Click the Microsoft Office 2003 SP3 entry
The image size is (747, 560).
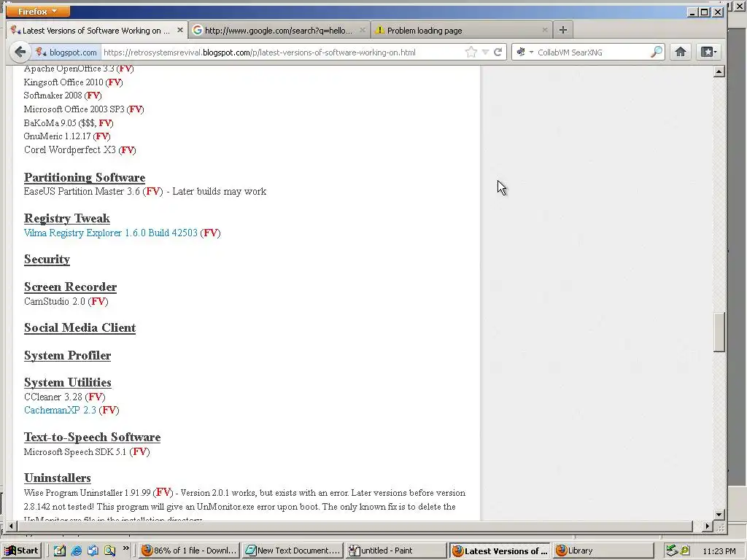pyautogui.click(x=84, y=109)
